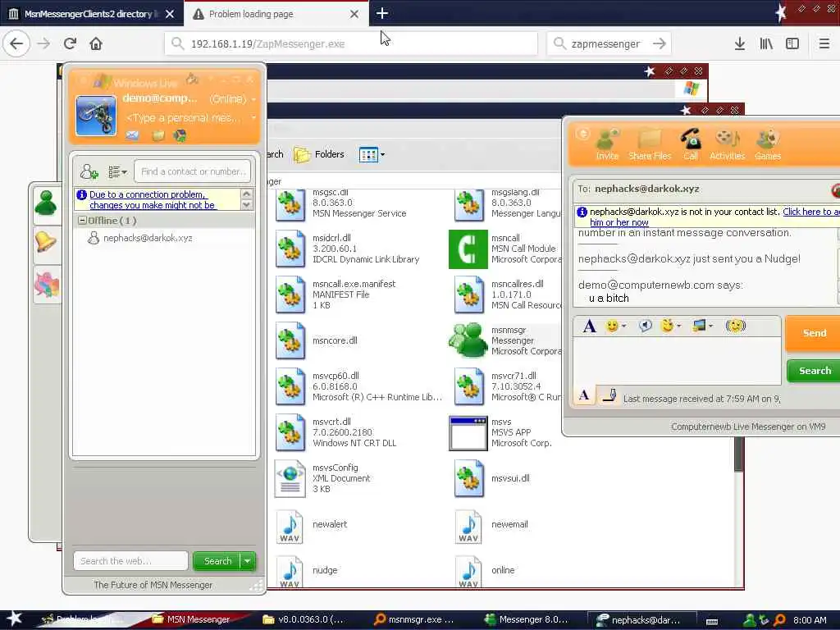Image resolution: width=840 pixels, height=630 pixels.
Task: Start a Call from conversation toolbar
Action: pyautogui.click(x=691, y=144)
